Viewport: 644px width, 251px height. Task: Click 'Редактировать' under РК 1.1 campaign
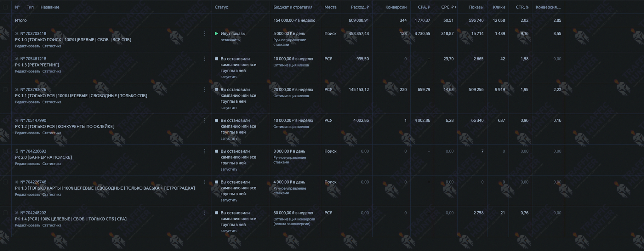(x=27, y=102)
